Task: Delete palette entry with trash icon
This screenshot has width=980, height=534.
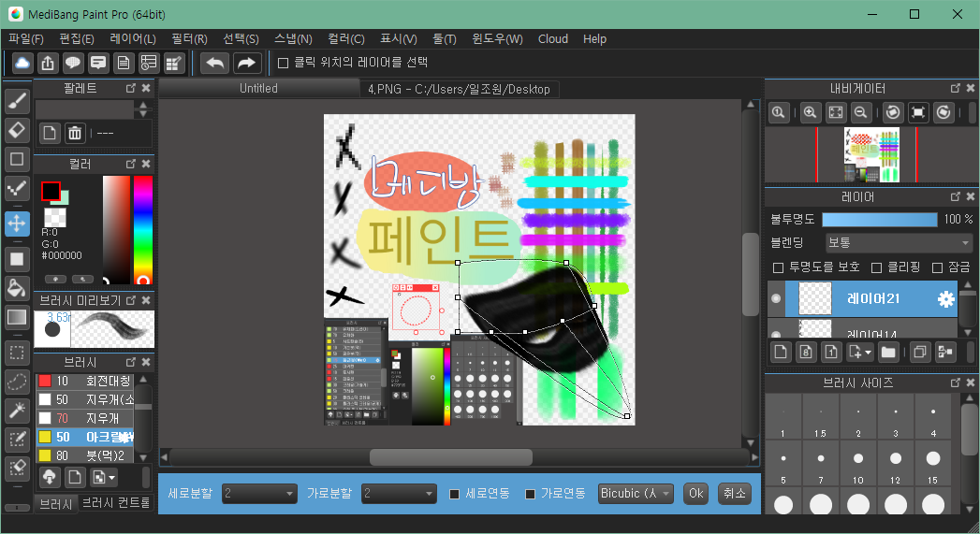Action: click(75, 133)
